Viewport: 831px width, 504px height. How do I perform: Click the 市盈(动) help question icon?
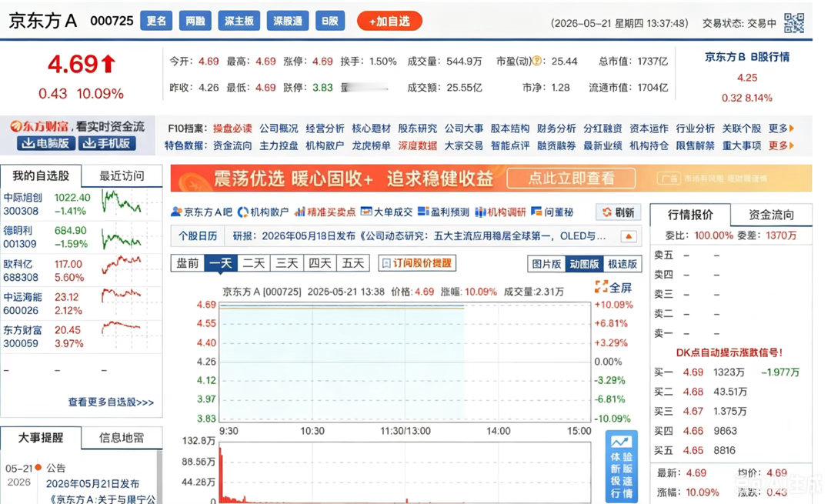[x=537, y=61]
